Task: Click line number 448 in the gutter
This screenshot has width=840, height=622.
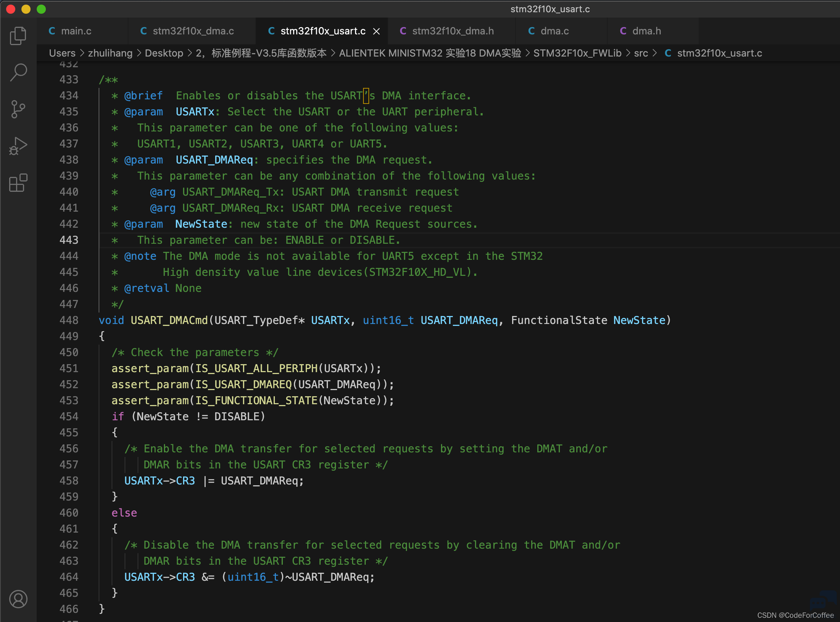Action: pyautogui.click(x=69, y=320)
